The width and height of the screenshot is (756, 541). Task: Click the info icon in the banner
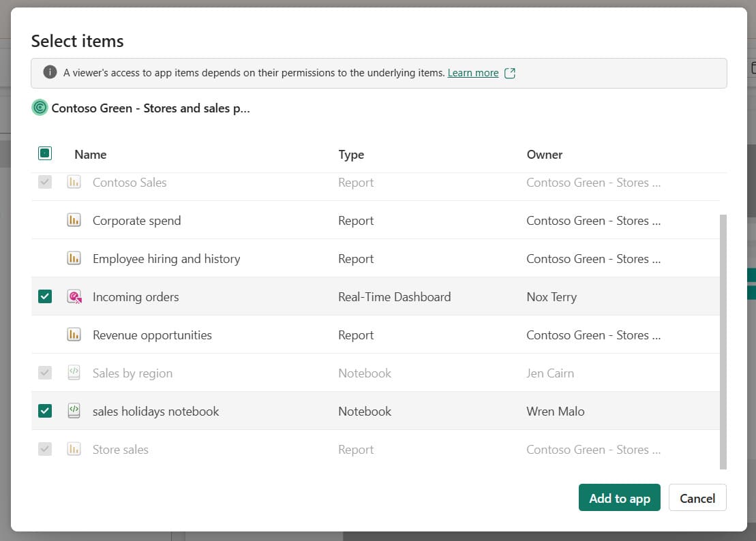point(49,73)
